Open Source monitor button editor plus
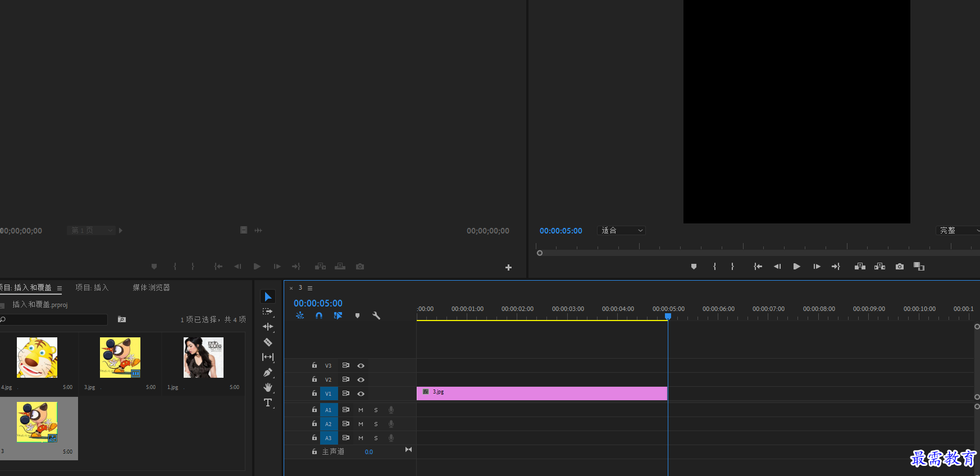 pos(508,268)
